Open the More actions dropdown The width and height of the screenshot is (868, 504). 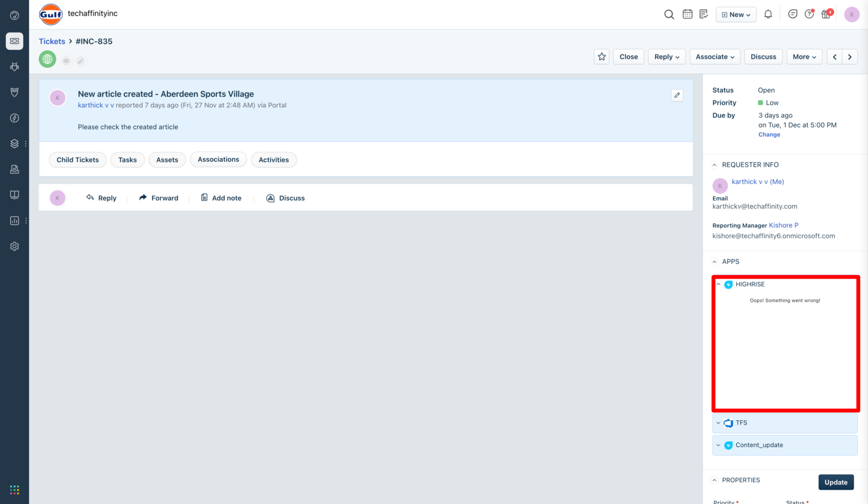pyautogui.click(x=804, y=57)
